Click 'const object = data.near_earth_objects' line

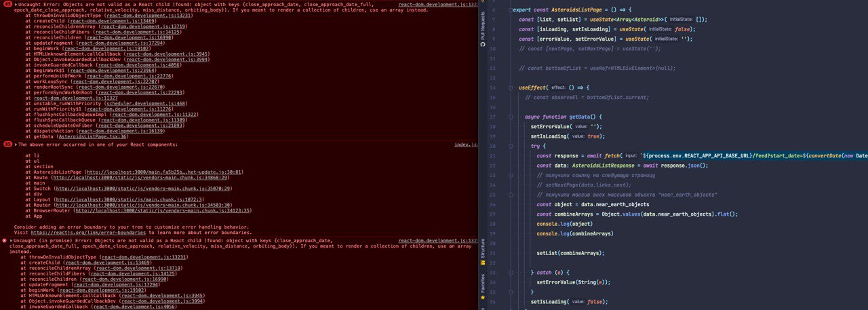click(593, 204)
